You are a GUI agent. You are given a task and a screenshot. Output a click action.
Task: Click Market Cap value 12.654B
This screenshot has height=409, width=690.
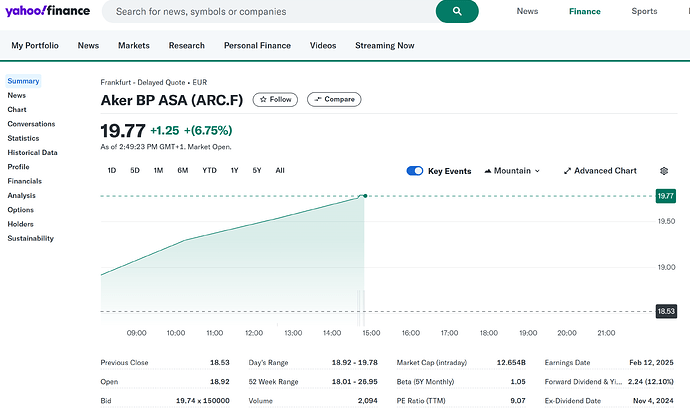click(511, 362)
